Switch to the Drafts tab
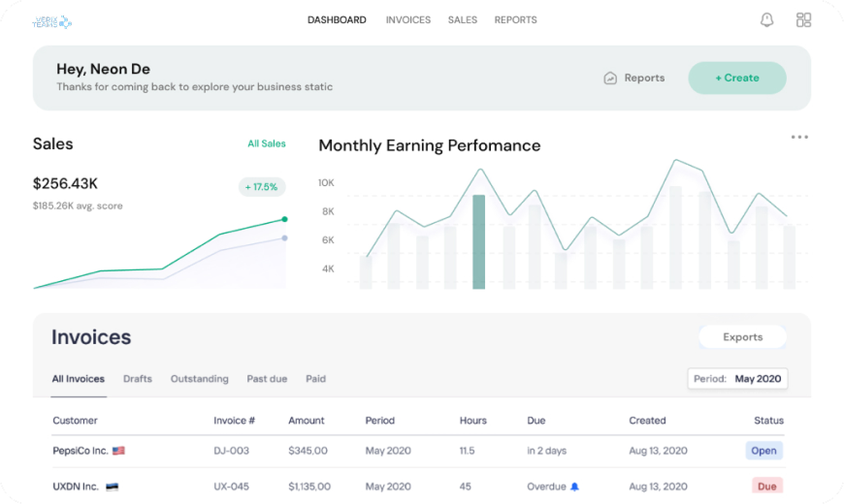This screenshot has height=504, width=844. coord(138,379)
